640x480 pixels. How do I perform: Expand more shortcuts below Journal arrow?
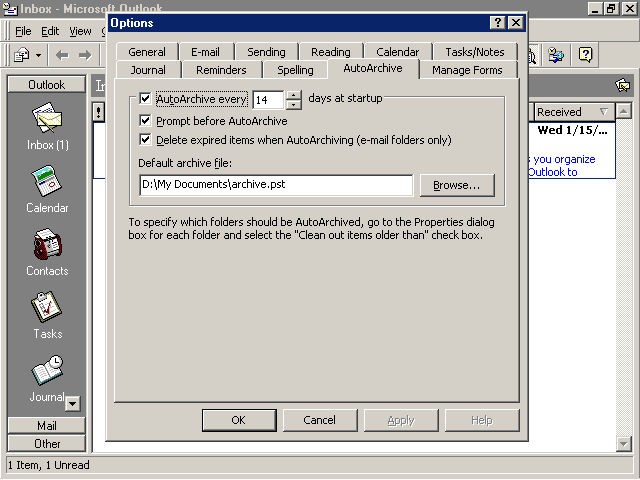click(x=73, y=404)
